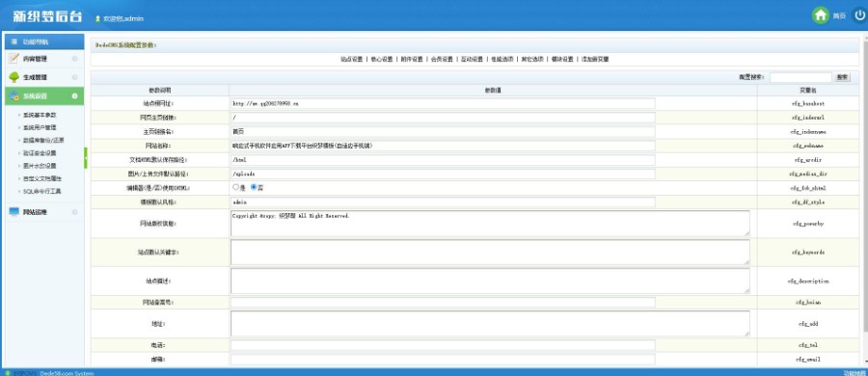Viewport: 868px width, 376px height.
Task: Collapse sidebar using green handle
Action: [x=86, y=158]
